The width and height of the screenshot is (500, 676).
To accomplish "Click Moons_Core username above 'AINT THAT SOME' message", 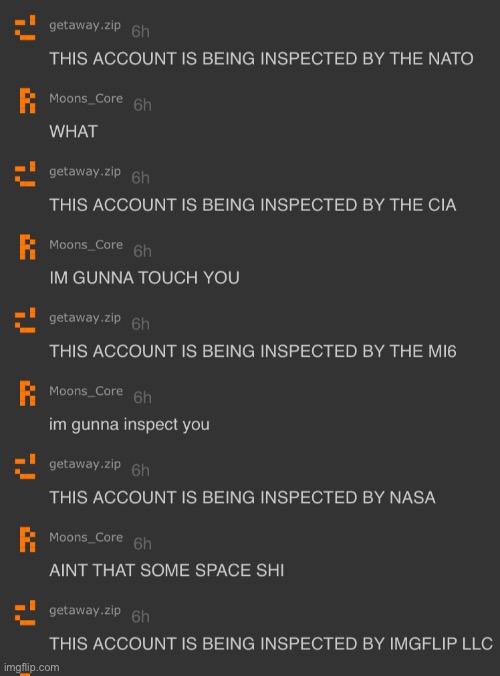I will [86, 537].
